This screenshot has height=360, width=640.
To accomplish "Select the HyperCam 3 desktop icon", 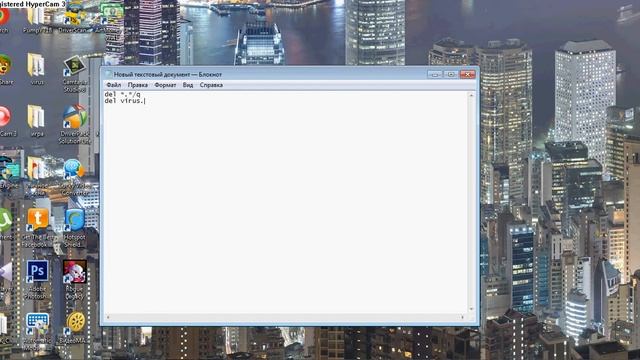I will pos(6,121).
